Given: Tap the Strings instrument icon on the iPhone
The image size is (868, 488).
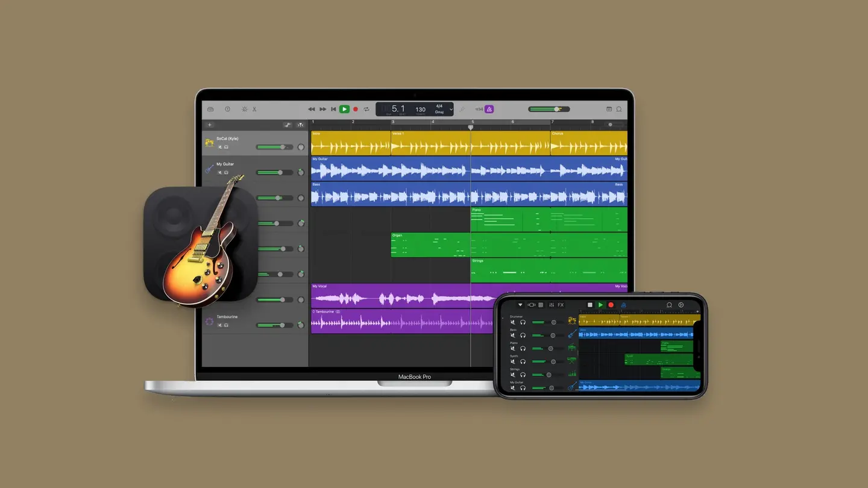Looking at the screenshot, I should click(x=572, y=374).
